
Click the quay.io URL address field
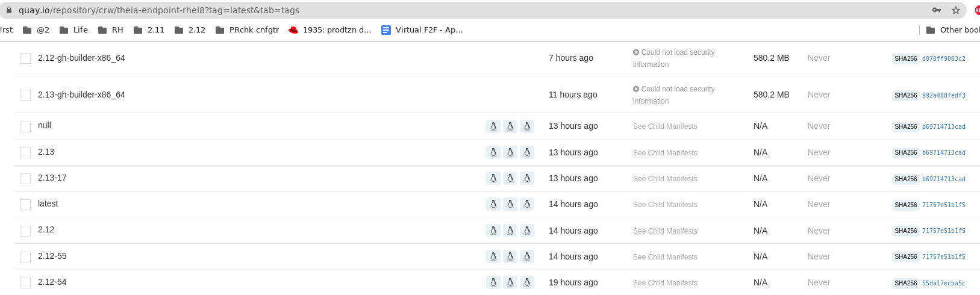[422, 10]
